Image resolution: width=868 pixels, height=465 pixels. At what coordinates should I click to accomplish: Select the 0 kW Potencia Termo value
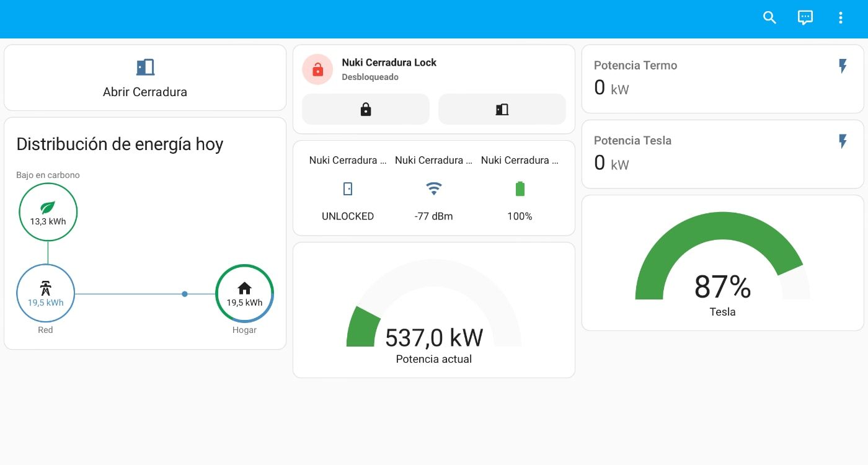tap(611, 88)
